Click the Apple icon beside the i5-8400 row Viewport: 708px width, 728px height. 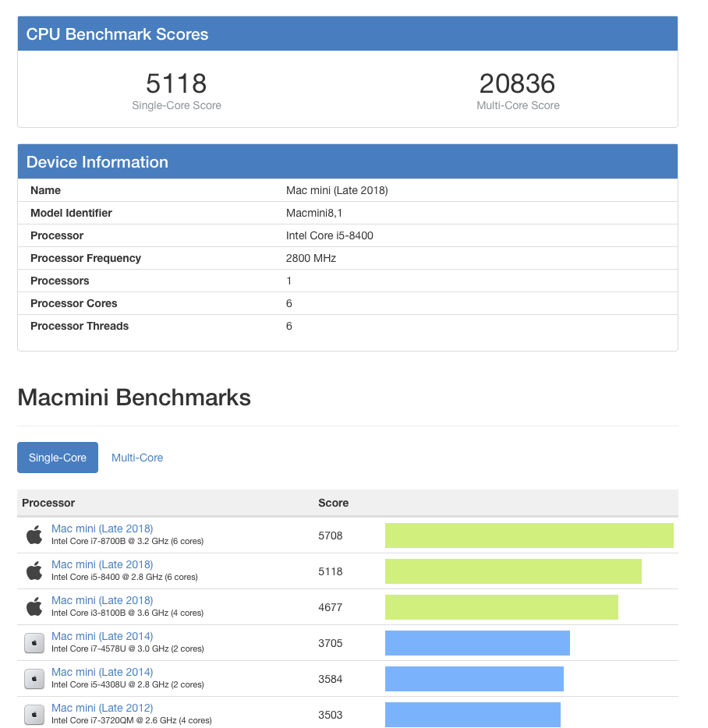[34, 571]
